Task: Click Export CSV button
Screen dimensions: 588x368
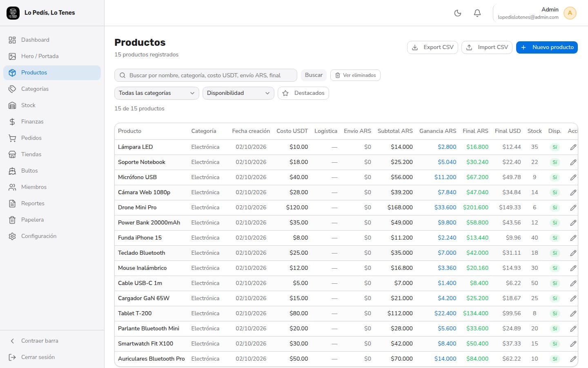Action: point(433,47)
